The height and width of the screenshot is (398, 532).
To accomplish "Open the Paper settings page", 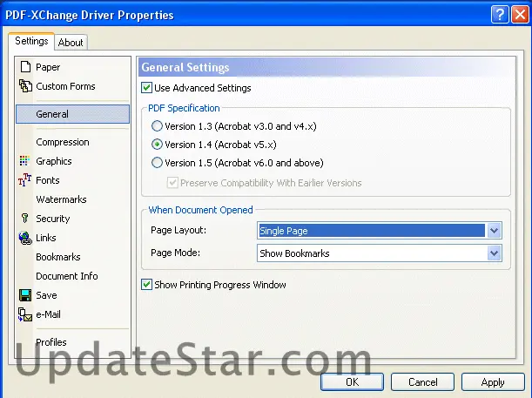I will pos(72,67).
